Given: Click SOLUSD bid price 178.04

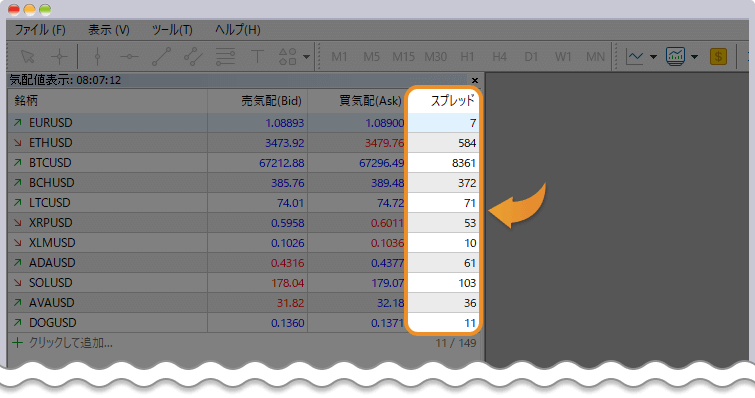Looking at the screenshot, I should click(287, 283).
